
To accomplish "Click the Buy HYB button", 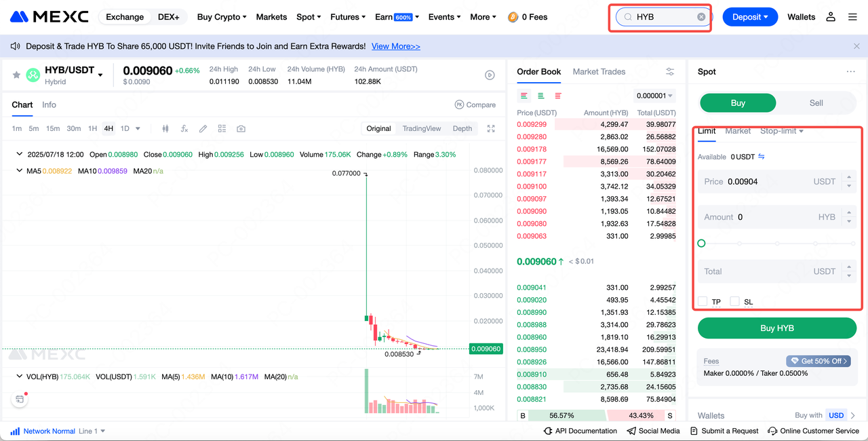I will click(x=777, y=328).
